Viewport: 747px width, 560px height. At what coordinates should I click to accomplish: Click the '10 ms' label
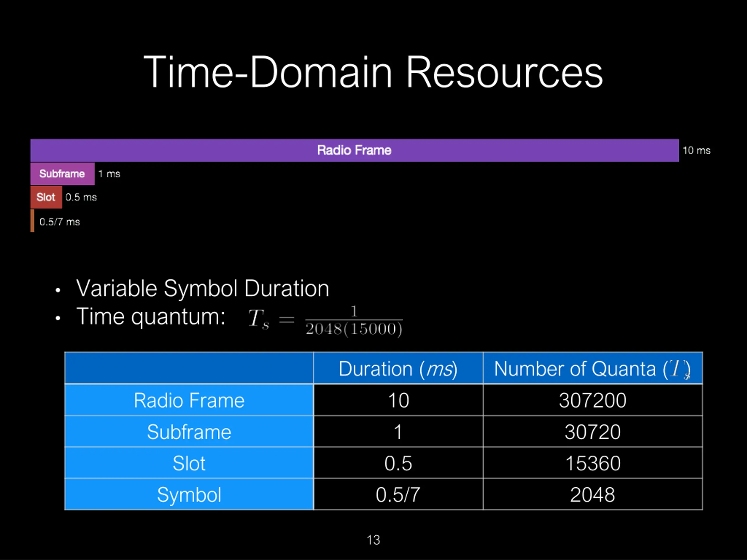pyautogui.click(x=696, y=150)
